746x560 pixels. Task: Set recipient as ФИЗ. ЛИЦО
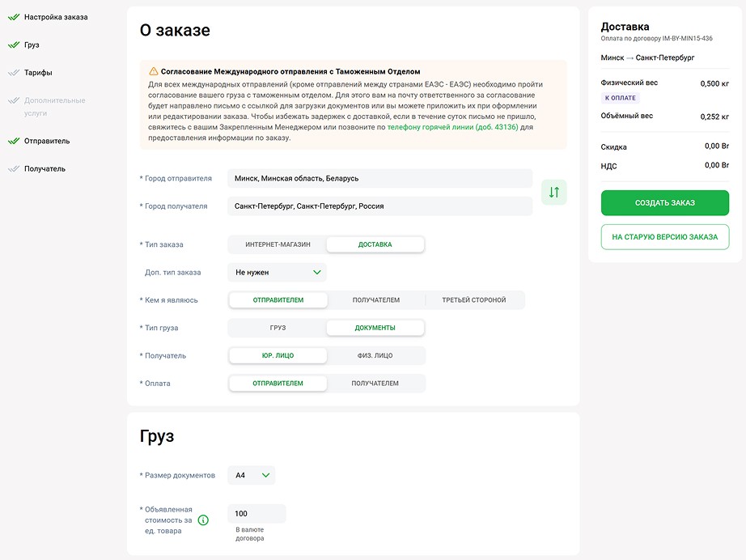point(375,355)
